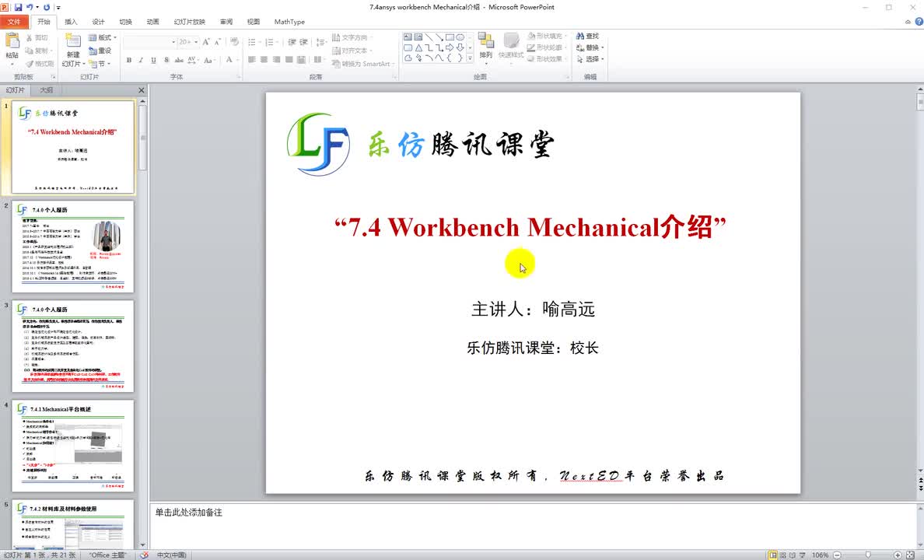Click the spell check icon in status bar

pos(143,555)
